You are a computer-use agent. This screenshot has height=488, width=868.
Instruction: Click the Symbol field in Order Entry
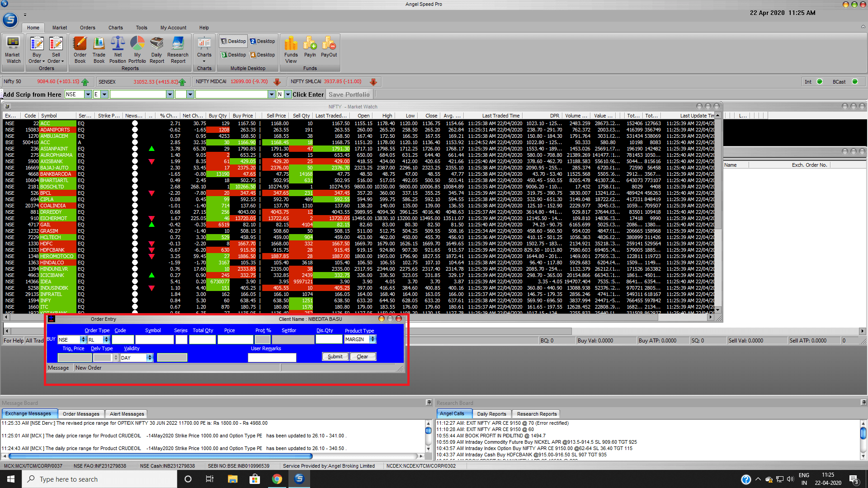coord(154,339)
